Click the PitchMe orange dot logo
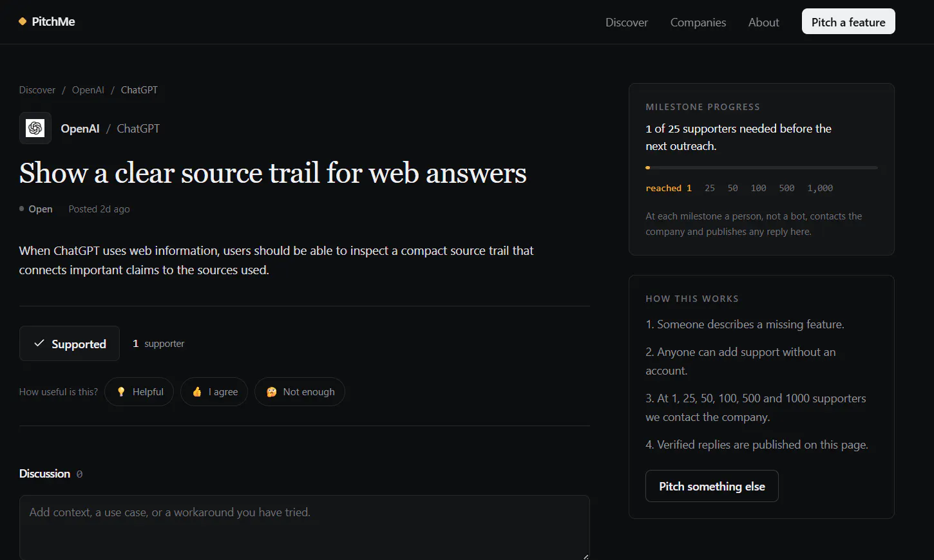 pos(23,21)
